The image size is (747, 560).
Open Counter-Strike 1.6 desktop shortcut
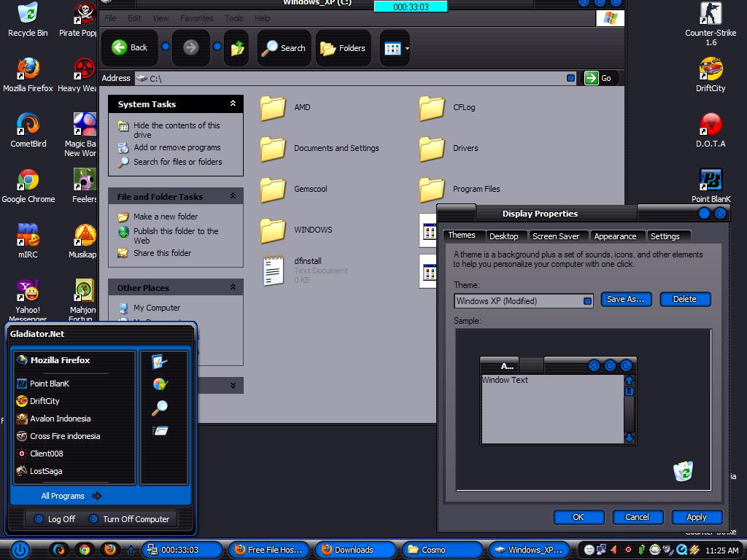[711, 24]
